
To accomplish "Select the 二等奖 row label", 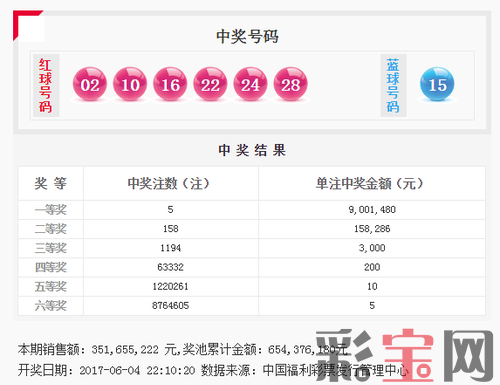I will point(51,229).
